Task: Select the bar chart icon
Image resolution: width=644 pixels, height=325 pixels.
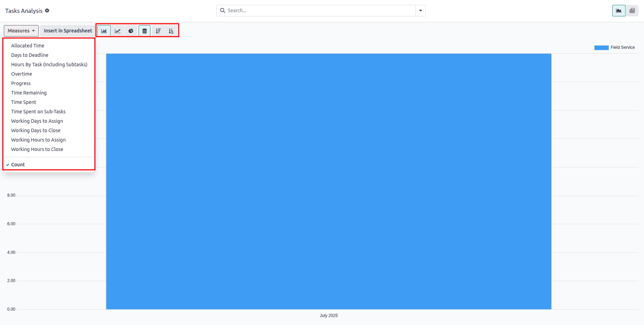Action: pyautogui.click(x=104, y=31)
